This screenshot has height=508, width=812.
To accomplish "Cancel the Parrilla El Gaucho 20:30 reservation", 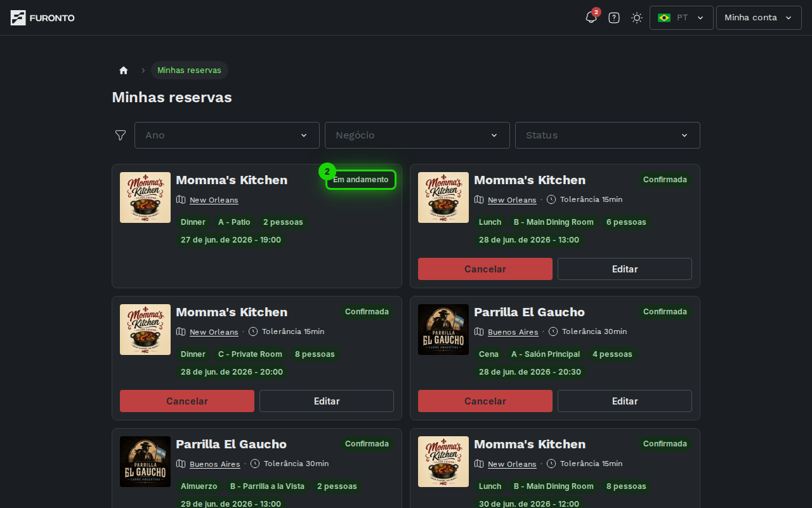I will pos(485,401).
